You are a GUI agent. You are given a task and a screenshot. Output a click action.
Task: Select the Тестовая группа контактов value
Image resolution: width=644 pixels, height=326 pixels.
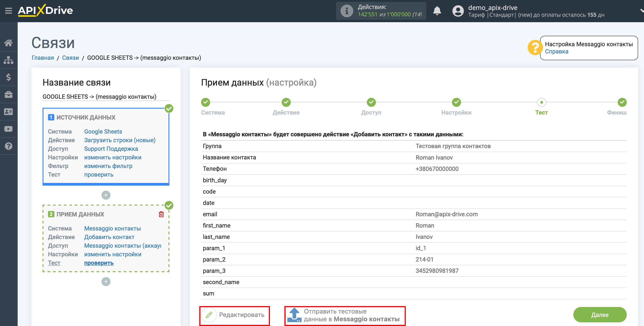[453, 146]
